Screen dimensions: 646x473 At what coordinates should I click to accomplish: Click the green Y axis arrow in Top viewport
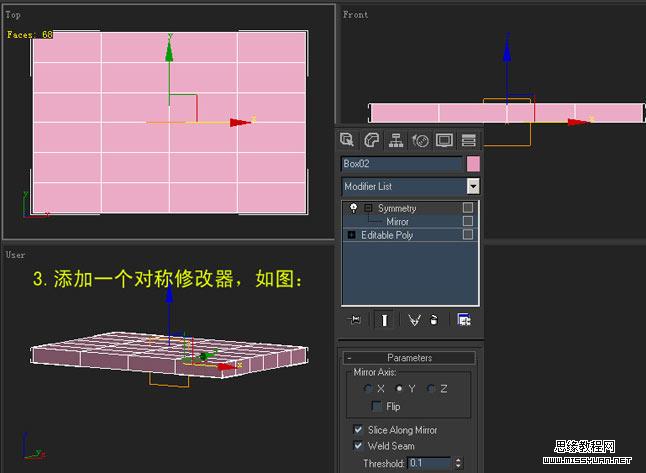tap(169, 52)
